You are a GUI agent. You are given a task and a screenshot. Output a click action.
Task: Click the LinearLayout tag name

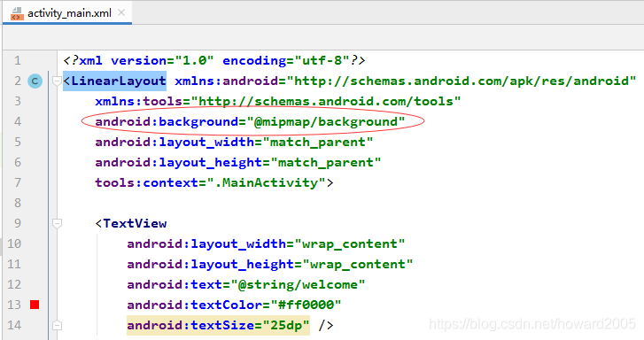pos(119,81)
